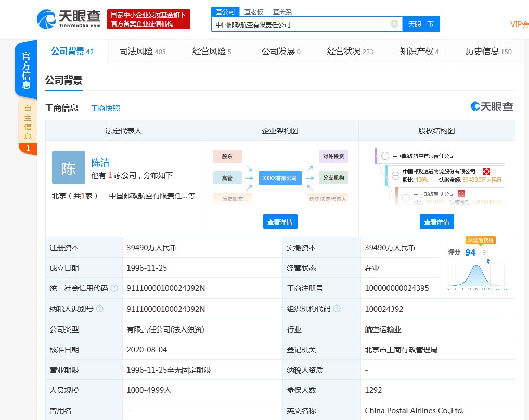Select the 公司类型 value 有限责任公司(法人独资)

tap(165, 329)
